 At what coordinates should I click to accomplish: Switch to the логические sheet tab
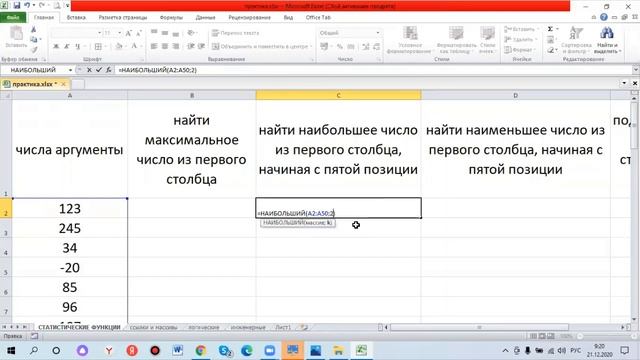tap(204, 327)
